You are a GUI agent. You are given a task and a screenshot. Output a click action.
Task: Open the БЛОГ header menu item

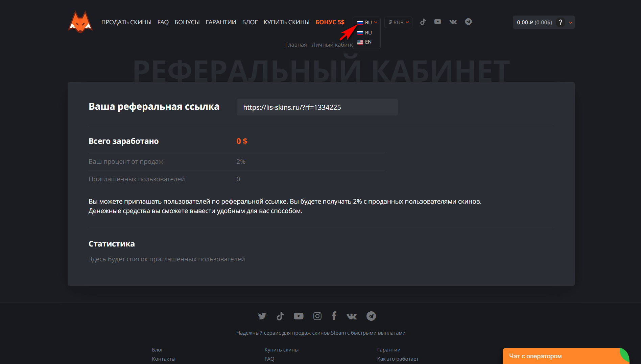pos(250,22)
